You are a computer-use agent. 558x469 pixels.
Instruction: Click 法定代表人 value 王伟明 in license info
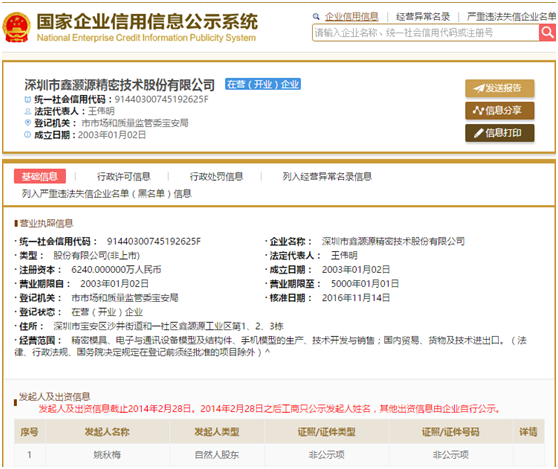coord(344,255)
